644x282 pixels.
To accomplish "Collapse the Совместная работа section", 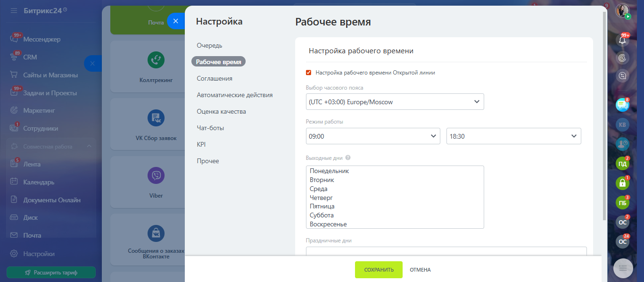I will coord(89,147).
